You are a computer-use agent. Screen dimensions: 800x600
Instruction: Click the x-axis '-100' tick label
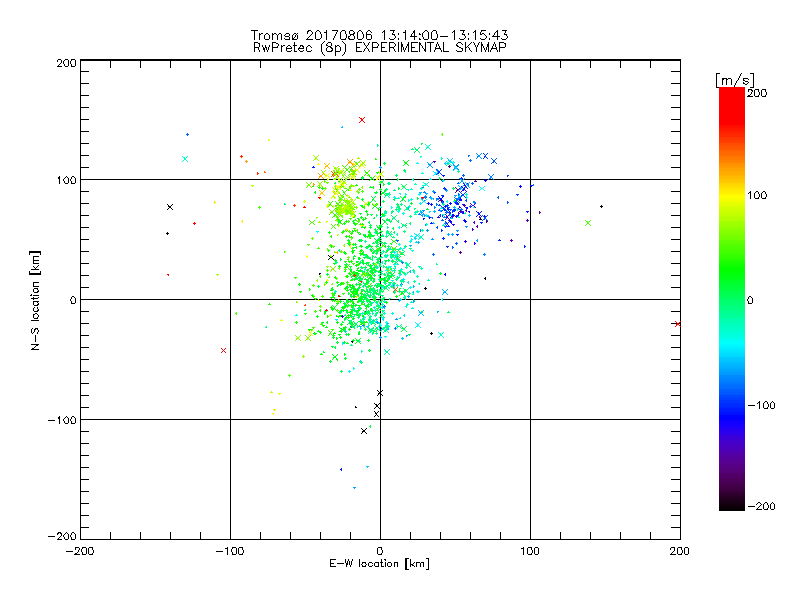(x=230, y=551)
